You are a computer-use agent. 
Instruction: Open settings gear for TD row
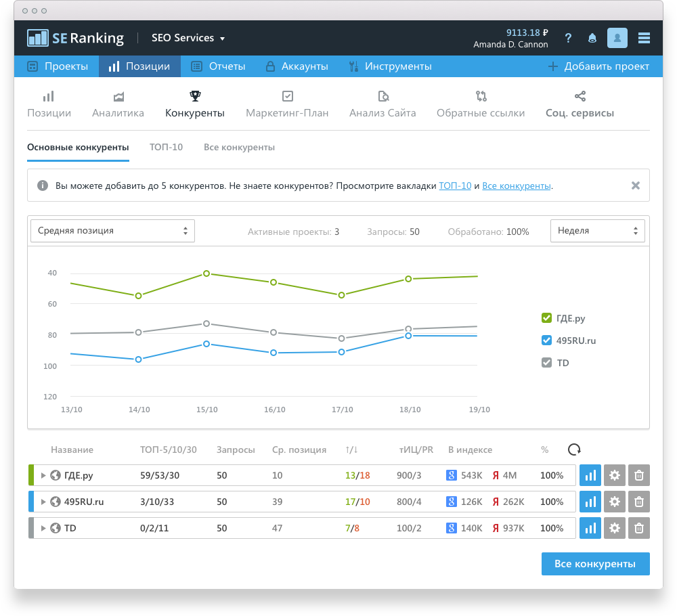[x=615, y=528]
